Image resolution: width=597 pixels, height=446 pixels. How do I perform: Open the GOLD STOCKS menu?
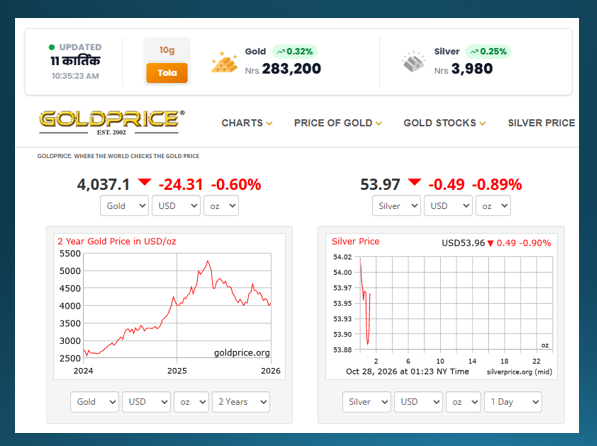click(444, 123)
